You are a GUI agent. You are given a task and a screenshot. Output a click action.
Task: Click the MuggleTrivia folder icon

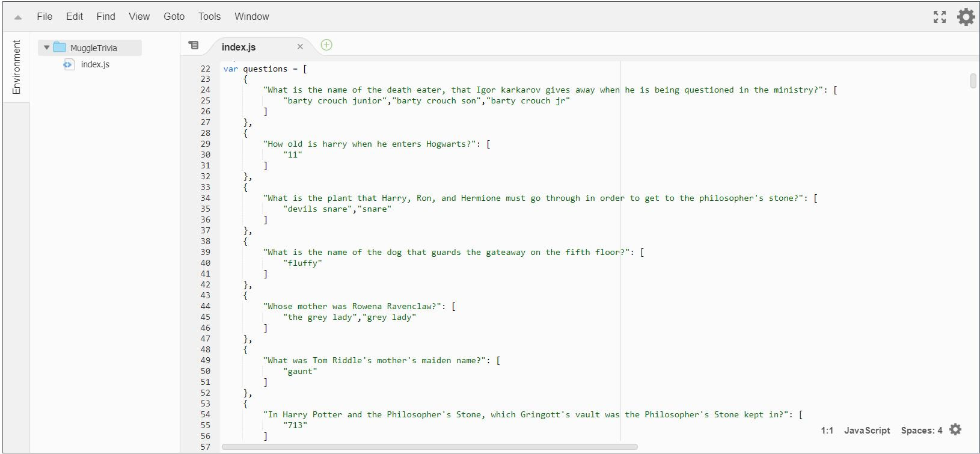coord(60,48)
